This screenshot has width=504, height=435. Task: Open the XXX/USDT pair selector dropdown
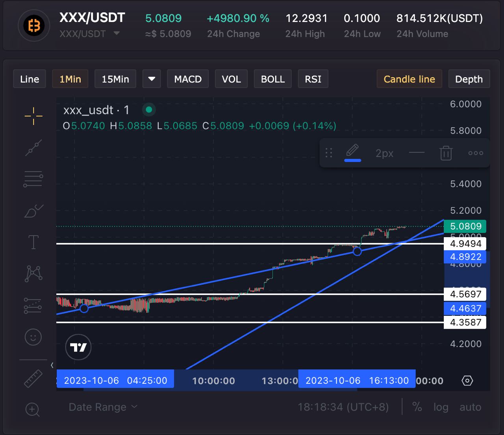[116, 34]
